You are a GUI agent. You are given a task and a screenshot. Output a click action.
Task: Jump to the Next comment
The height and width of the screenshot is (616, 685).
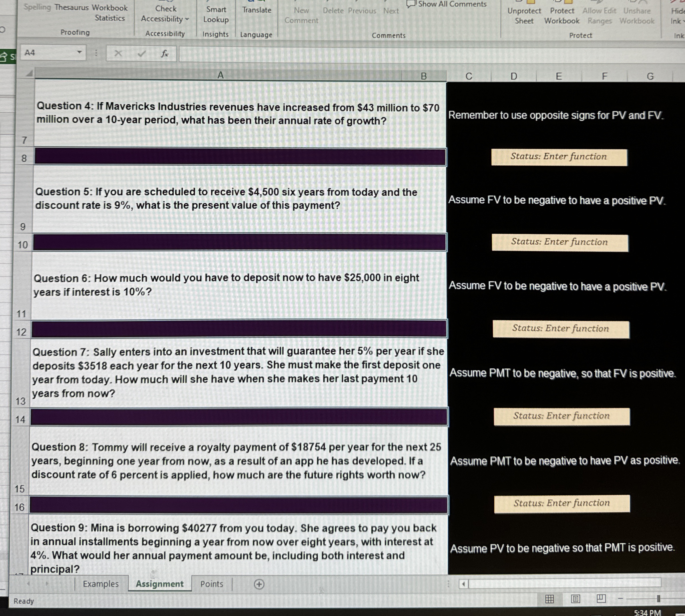click(391, 11)
